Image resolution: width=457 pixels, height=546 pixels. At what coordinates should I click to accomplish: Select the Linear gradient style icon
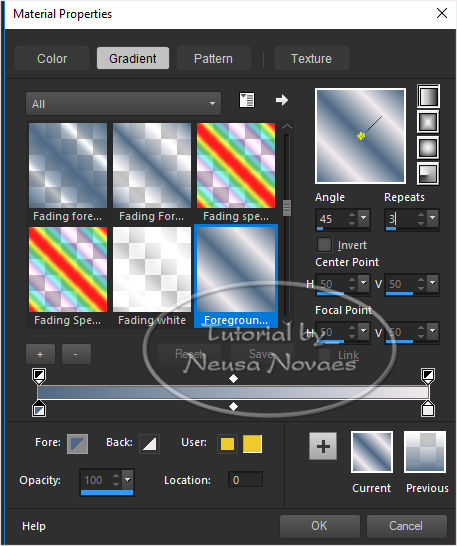click(x=428, y=96)
